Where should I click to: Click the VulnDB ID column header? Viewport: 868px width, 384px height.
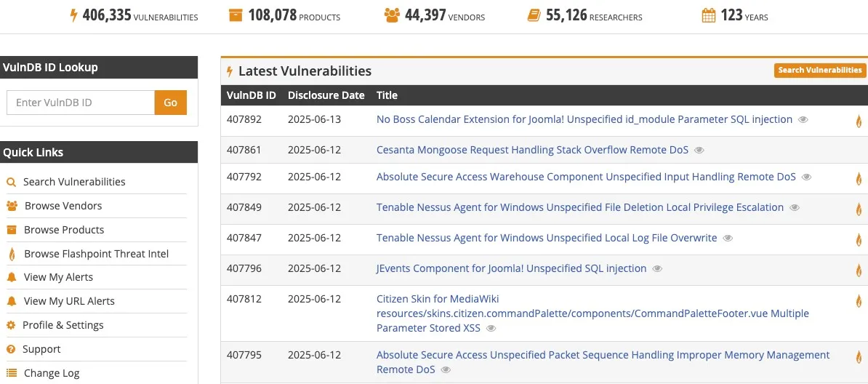click(252, 95)
